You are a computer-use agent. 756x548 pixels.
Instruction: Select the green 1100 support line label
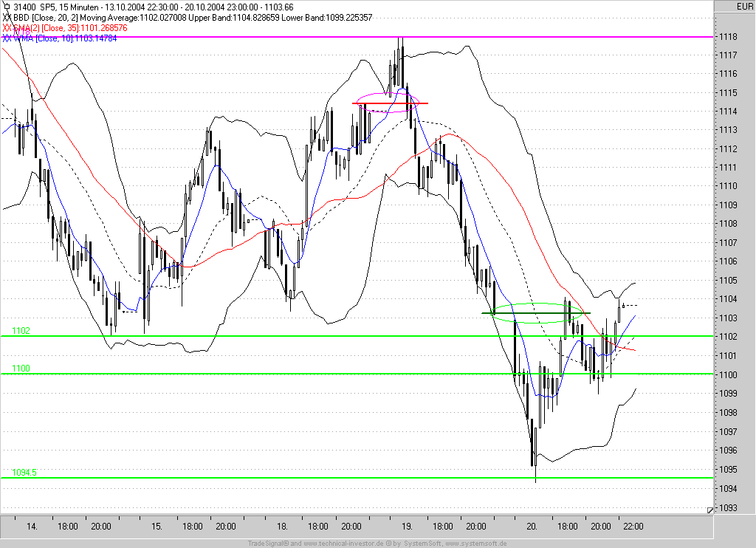(21, 368)
